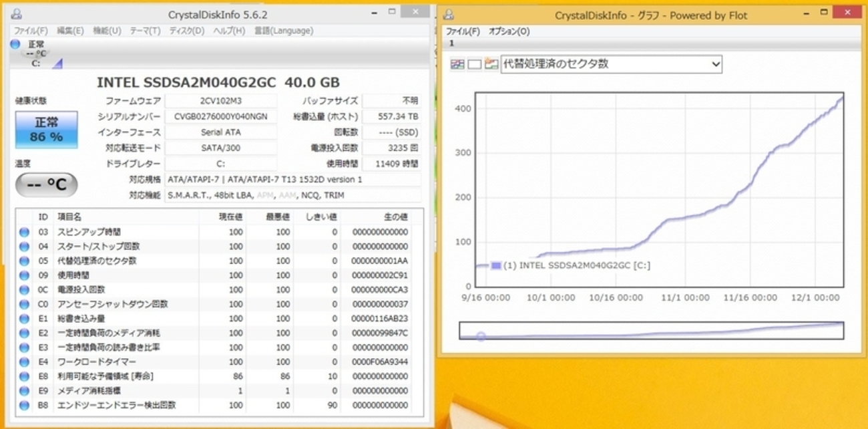Click the features field listing S.M.A.R.T., 48bit LBA

(x=293, y=195)
